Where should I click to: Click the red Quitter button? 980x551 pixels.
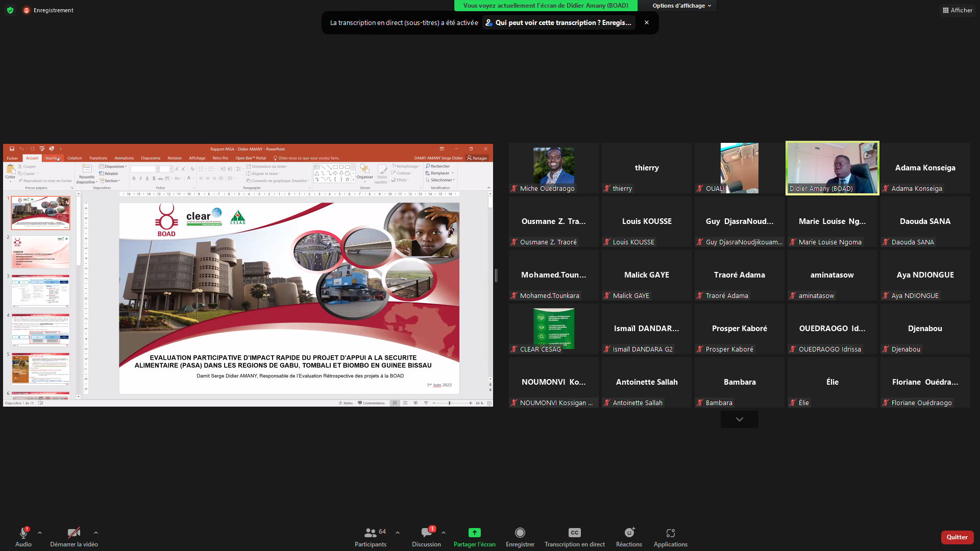(x=957, y=537)
